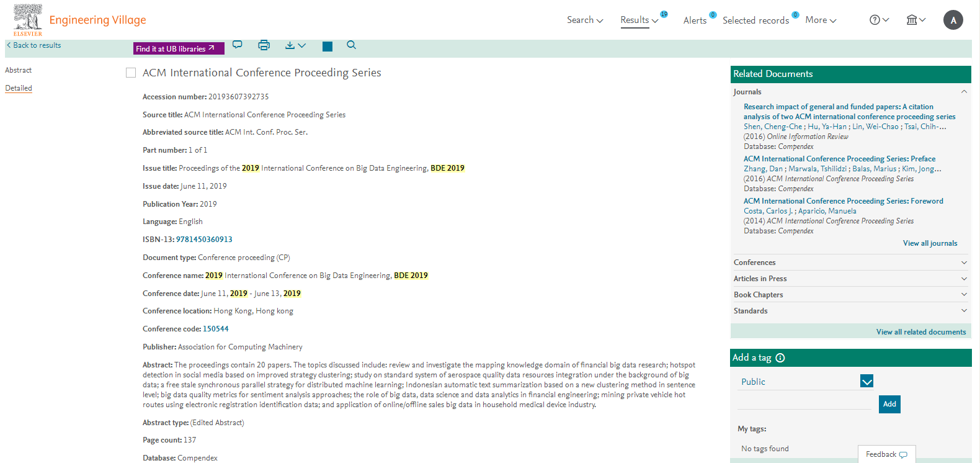This screenshot has height=463, width=980.
Task: Open the help question mark icon
Action: pos(875,20)
